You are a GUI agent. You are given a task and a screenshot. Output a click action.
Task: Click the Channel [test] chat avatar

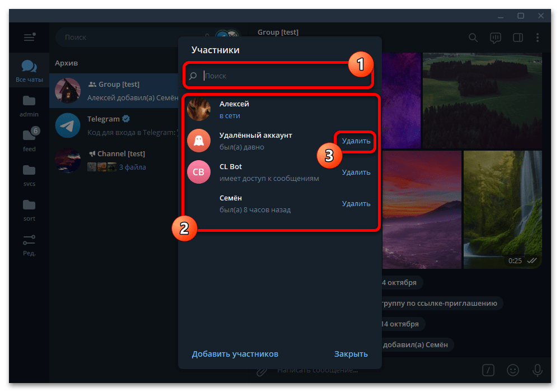point(68,160)
